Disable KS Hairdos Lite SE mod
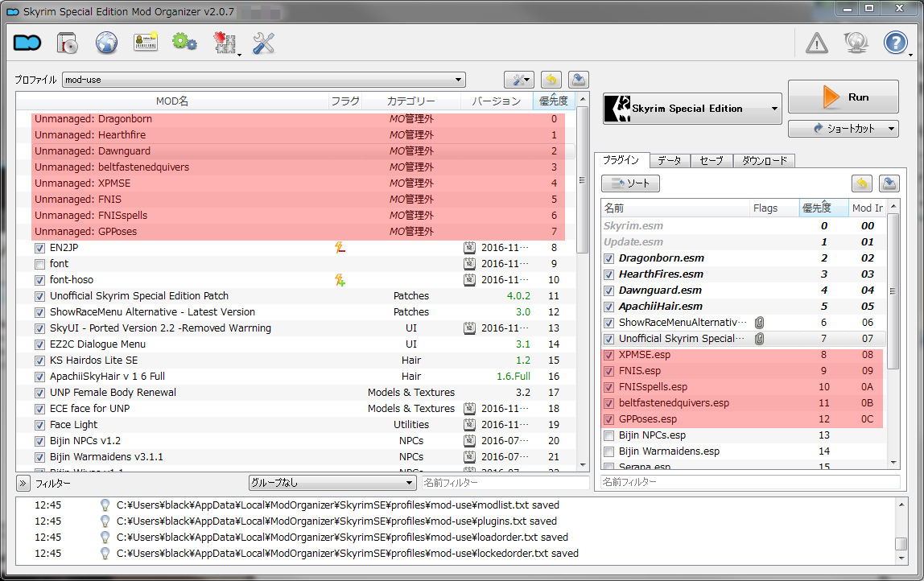This screenshot has height=581, width=924. pos(39,361)
